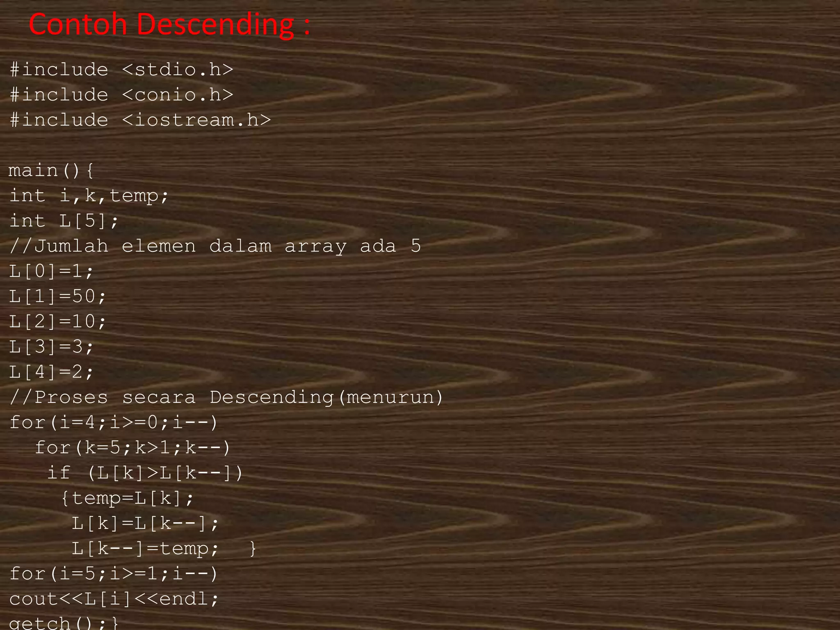The height and width of the screenshot is (630, 840).
Task: Click the 'main(){' line
Action: [51, 171]
